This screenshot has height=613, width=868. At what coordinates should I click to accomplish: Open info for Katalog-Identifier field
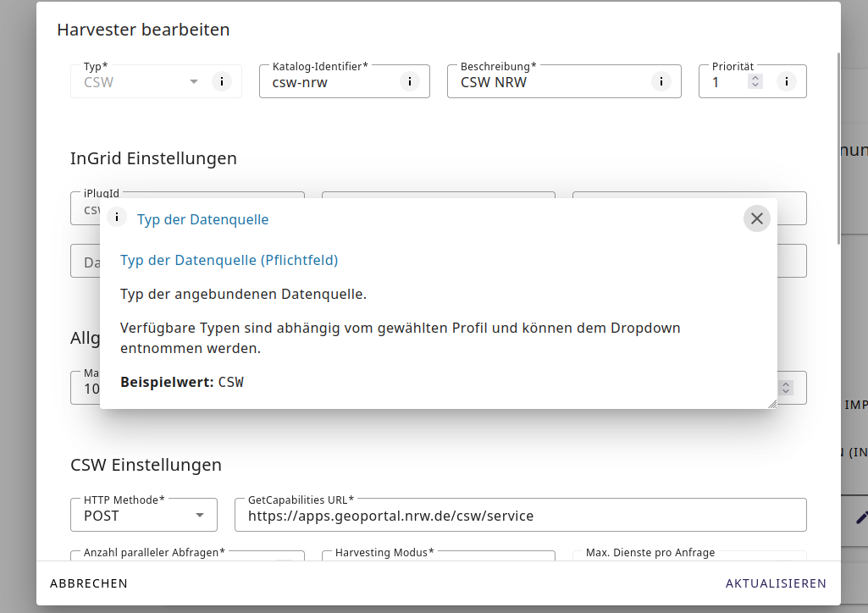(x=409, y=82)
